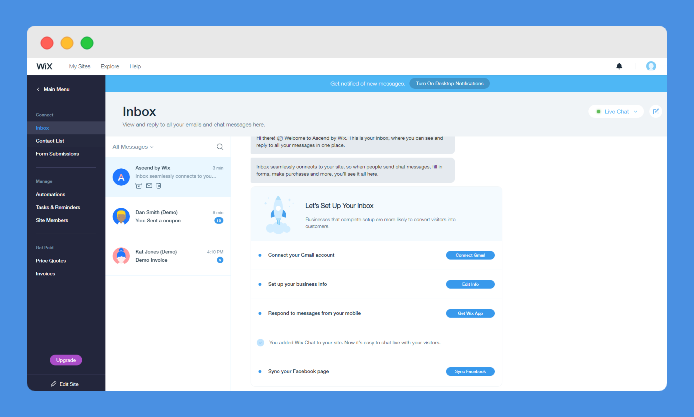Click the Ascend by Wix avatar
This screenshot has height=417, width=694.
[x=121, y=177]
